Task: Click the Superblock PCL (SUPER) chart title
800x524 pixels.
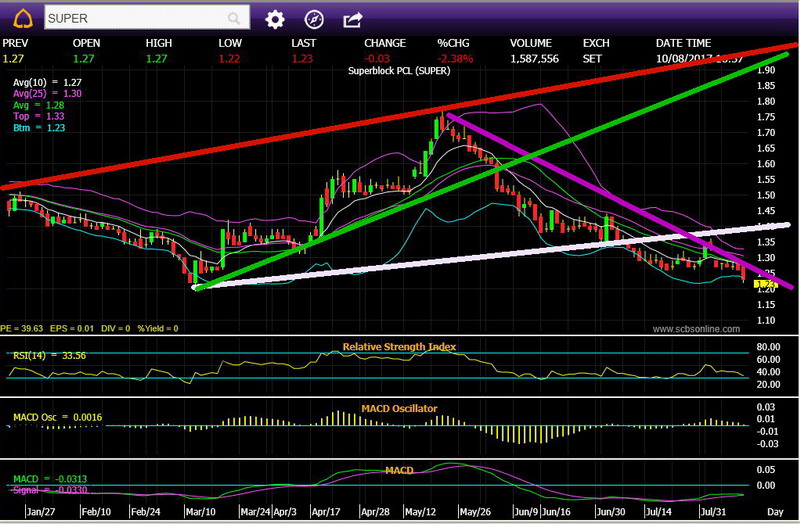Action: pos(399,71)
